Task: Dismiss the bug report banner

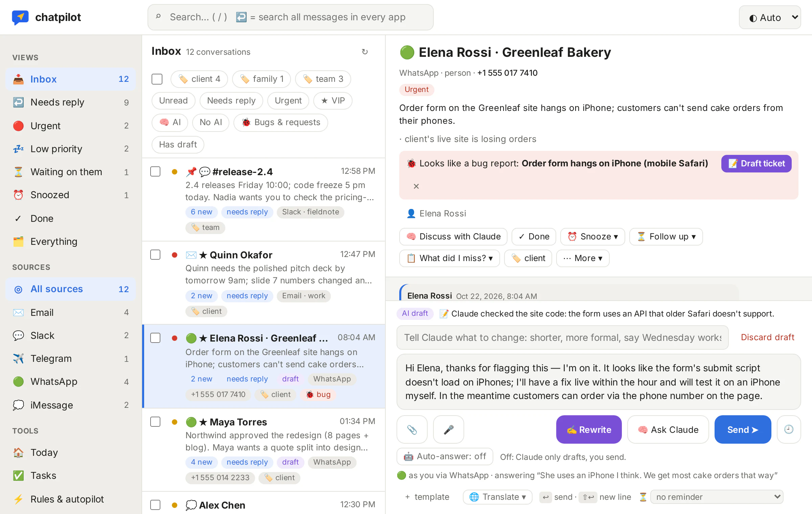Action: click(x=416, y=186)
